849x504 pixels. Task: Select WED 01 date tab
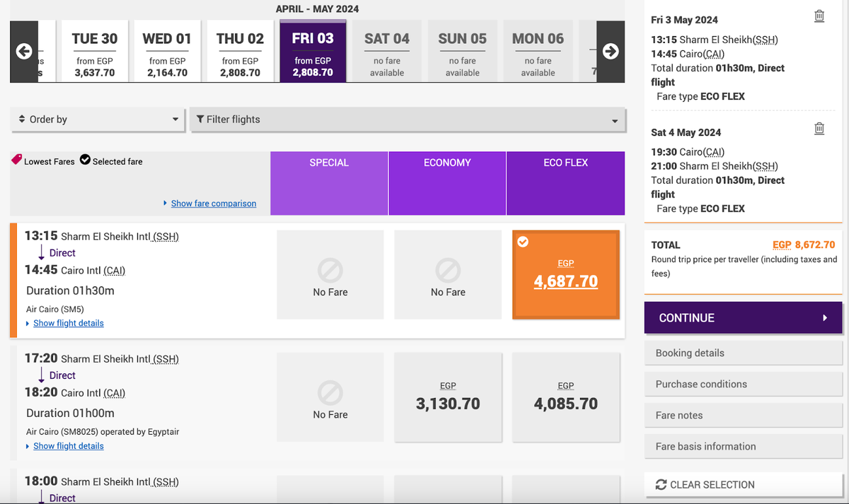pos(167,52)
